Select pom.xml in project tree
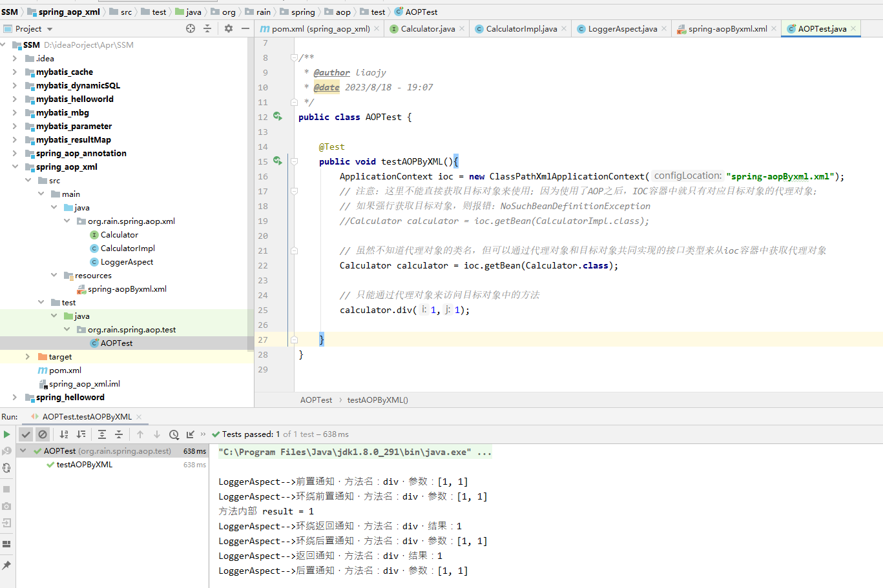 click(59, 370)
